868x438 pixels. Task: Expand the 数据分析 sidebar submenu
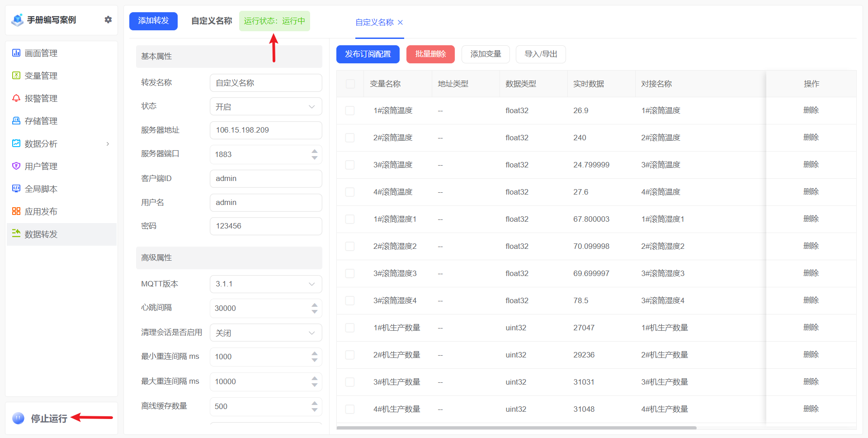108,143
